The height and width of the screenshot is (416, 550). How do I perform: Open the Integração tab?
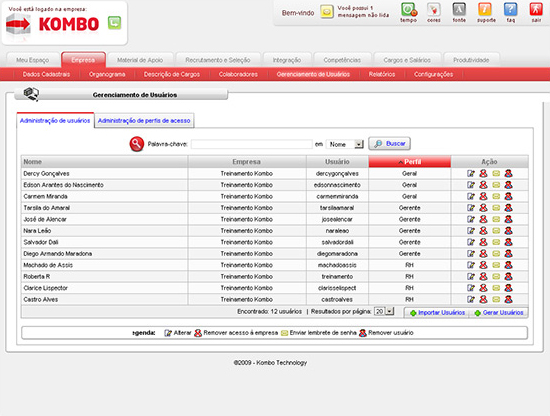coord(287,60)
